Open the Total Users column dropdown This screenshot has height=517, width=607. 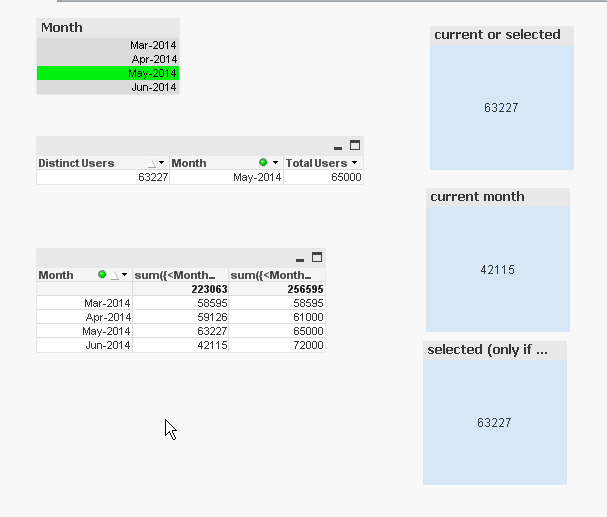[354, 163]
